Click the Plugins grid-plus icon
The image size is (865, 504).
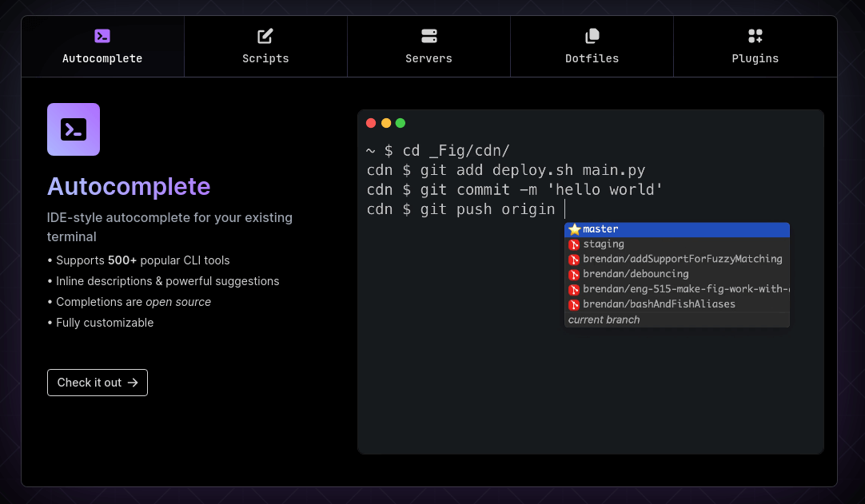[755, 36]
